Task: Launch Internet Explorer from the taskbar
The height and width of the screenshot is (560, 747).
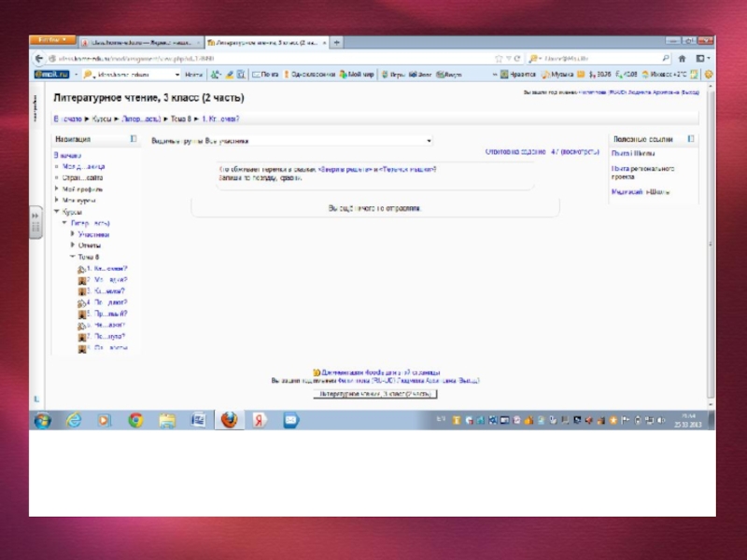Action: [x=74, y=421]
